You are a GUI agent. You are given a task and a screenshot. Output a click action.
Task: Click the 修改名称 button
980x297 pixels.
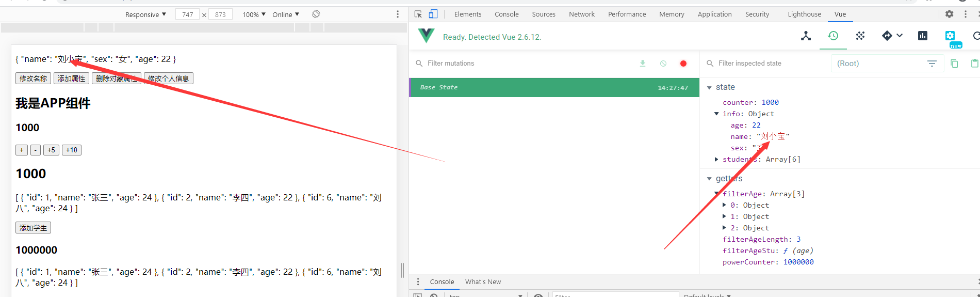33,79
